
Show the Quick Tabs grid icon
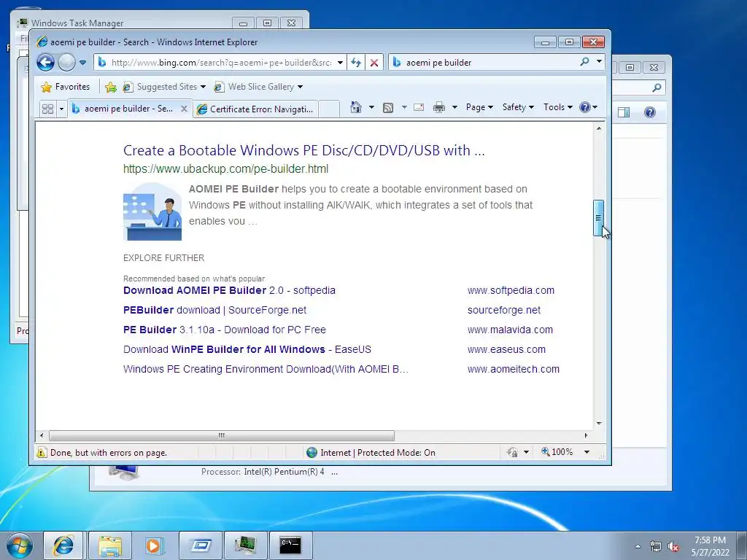pyautogui.click(x=47, y=109)
